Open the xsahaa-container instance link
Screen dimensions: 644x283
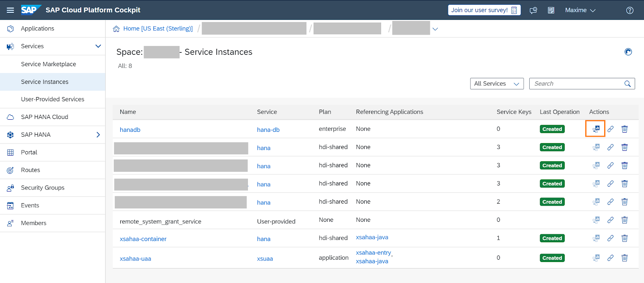pyautogui.click(x=143, y=239)
